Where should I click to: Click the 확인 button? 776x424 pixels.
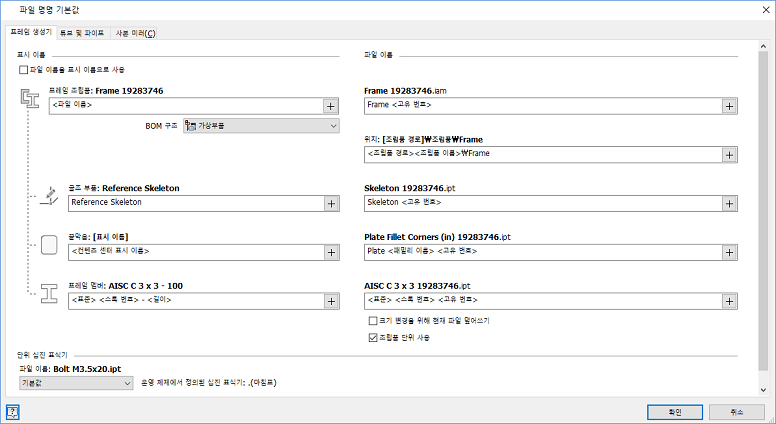coord(677,411)
